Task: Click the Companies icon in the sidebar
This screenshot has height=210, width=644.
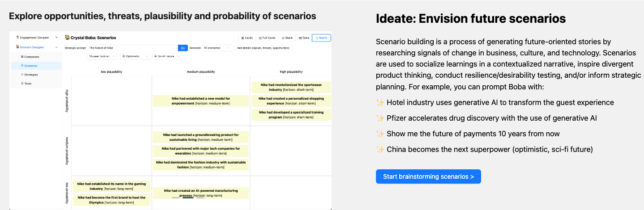Action: [22, 57]
